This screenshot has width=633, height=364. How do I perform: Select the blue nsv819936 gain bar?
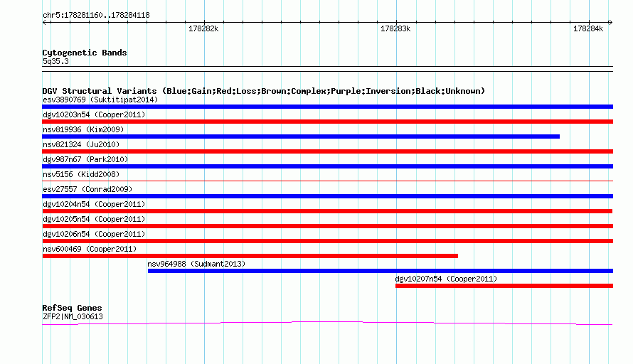pos(301,136)
